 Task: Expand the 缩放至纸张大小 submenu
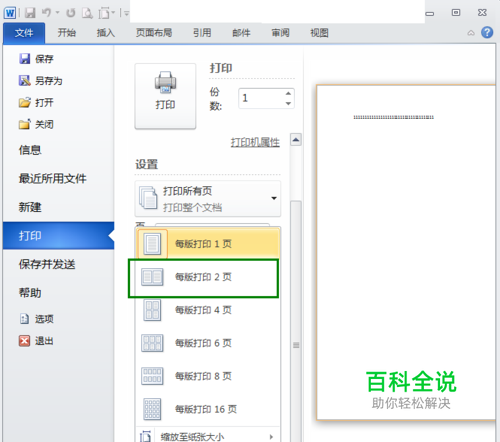point(208,436)
